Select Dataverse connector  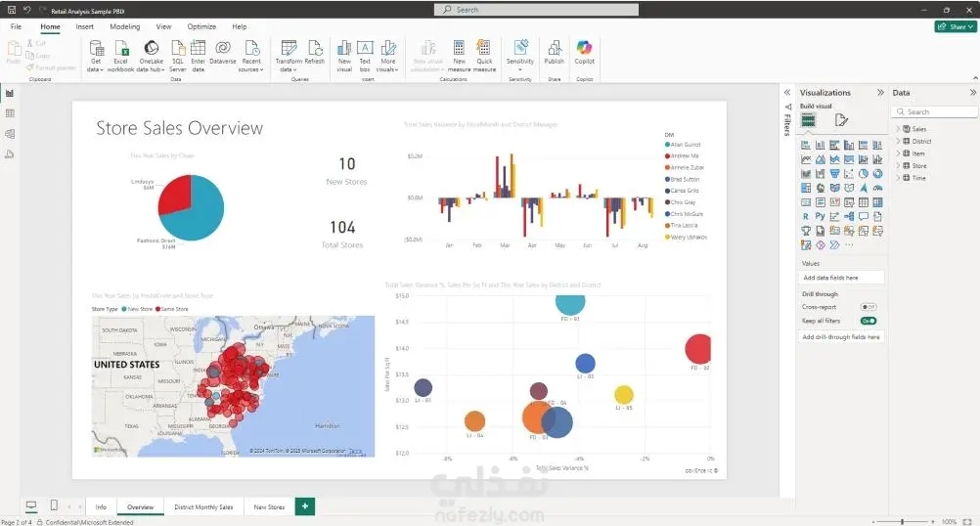(223, 53)
